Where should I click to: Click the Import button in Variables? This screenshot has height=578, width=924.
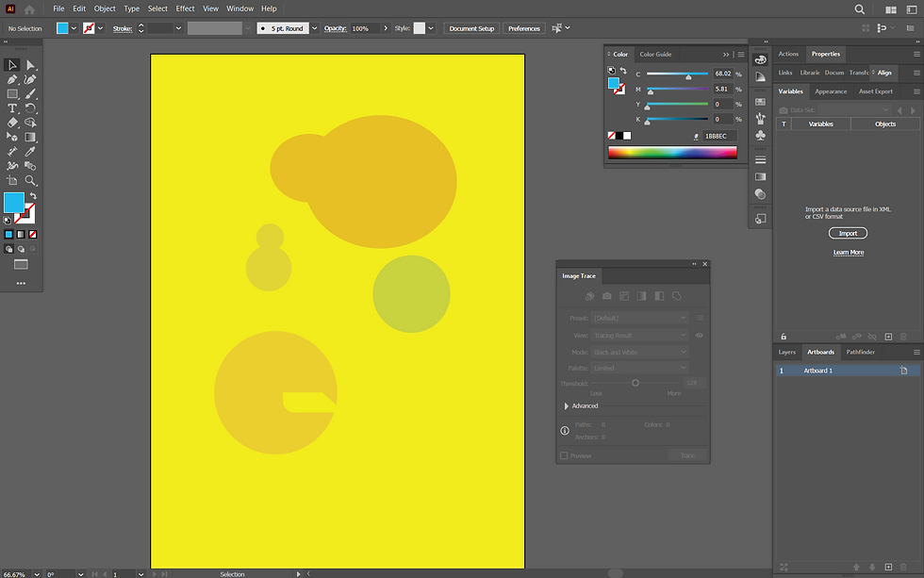click(x=848, y=233)
